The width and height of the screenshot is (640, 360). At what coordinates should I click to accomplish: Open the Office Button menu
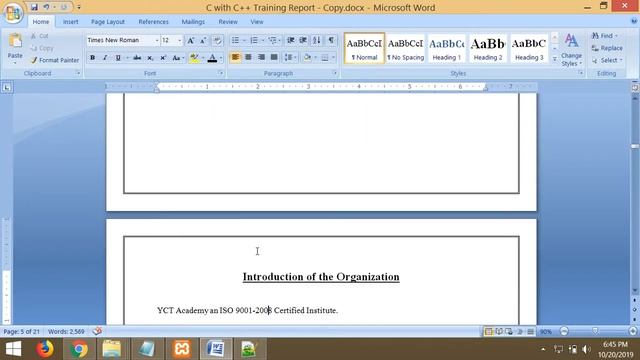click(x=13, y=13)
